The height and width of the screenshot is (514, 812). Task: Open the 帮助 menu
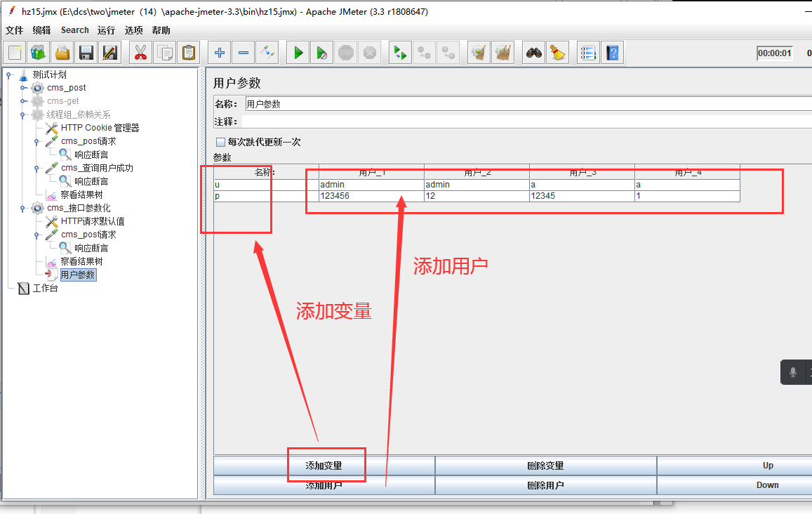161,30
